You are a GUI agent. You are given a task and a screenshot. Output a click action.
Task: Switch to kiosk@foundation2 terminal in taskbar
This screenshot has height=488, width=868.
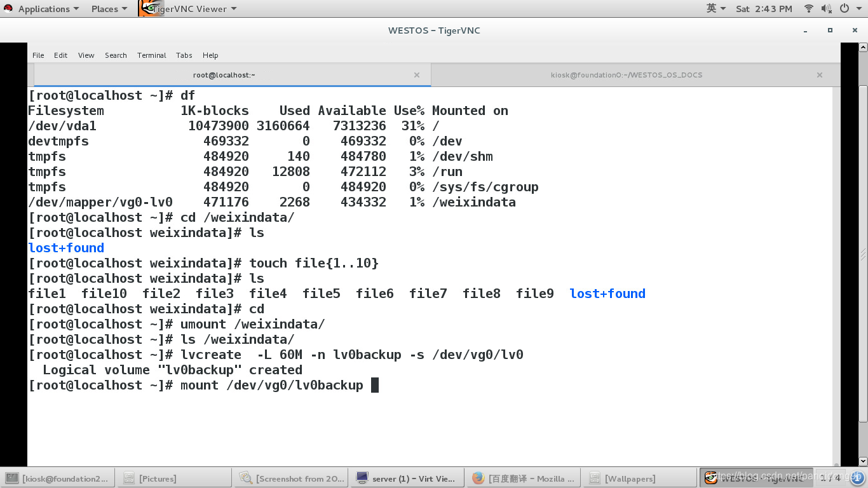tap(58, 478)
